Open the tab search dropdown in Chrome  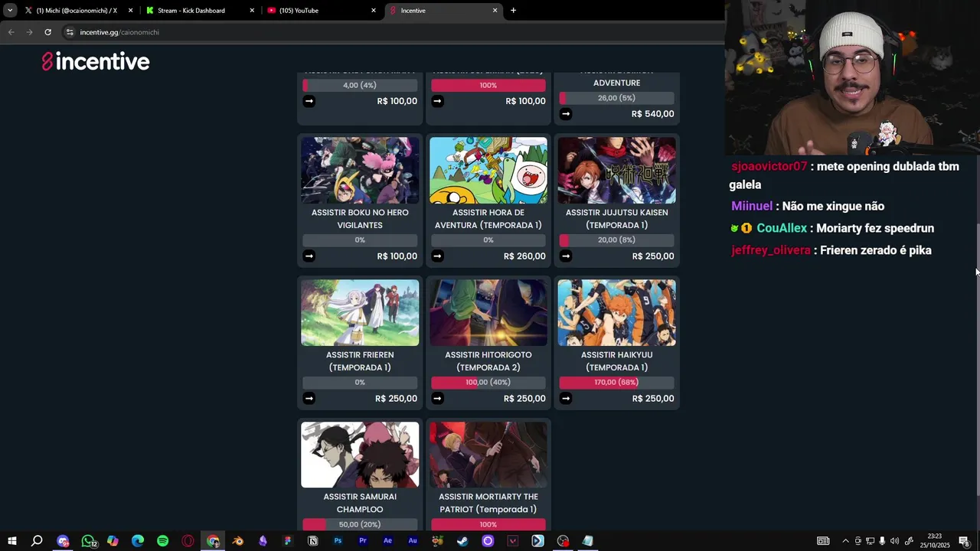(9, 11)
